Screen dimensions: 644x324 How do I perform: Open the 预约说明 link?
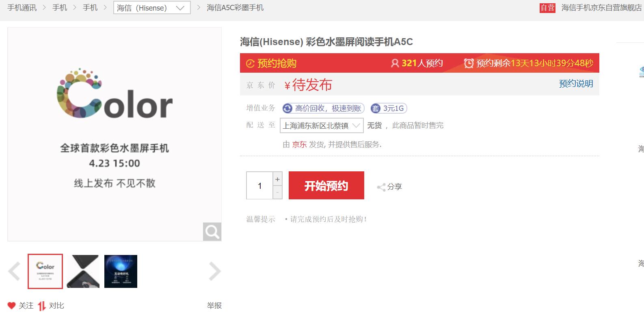click(576, 84)
